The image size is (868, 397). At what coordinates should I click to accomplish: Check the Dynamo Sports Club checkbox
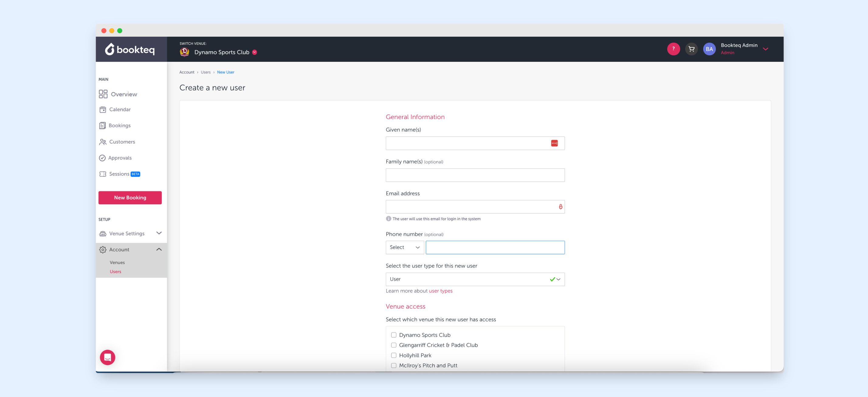(x=393, y=335)
